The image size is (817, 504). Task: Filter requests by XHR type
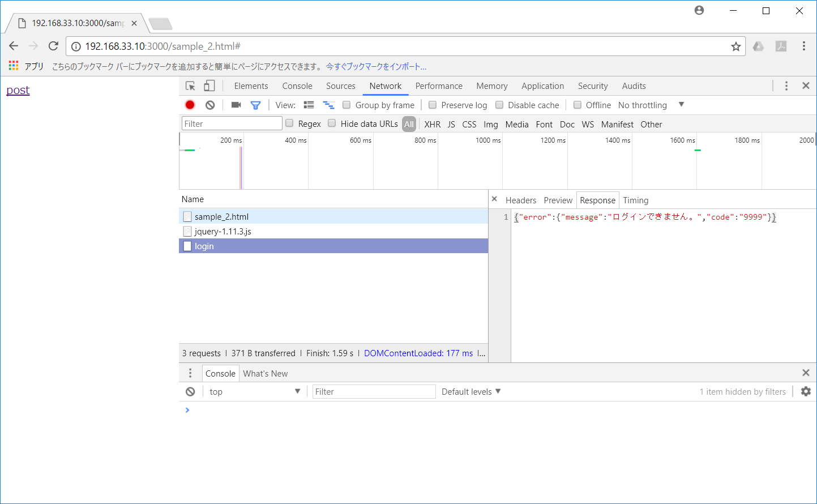point(432,124)
